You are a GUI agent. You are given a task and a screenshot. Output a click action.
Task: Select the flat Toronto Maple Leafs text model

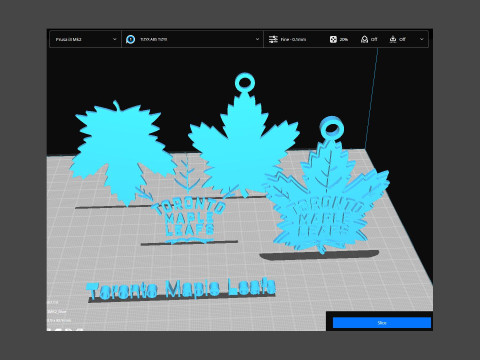(182, 288)
